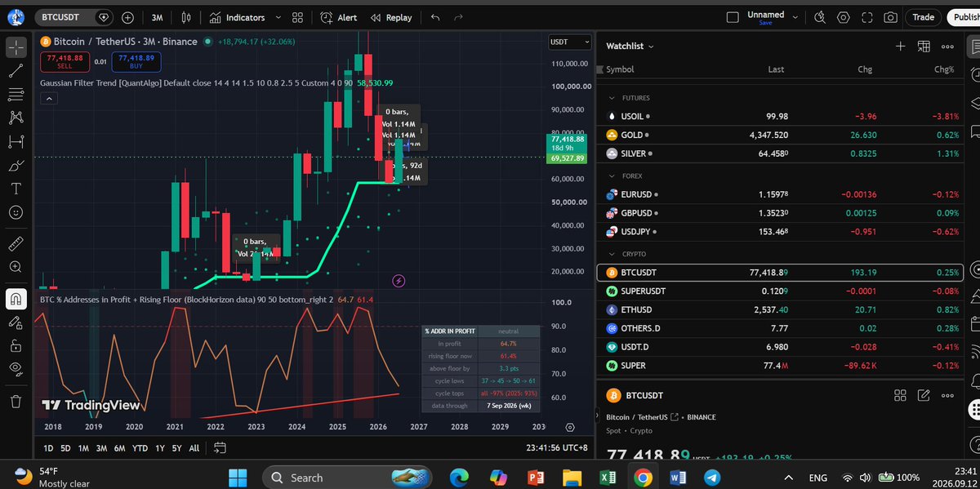
Task: Open the emoji icons tool
Action: pos(16,212)
